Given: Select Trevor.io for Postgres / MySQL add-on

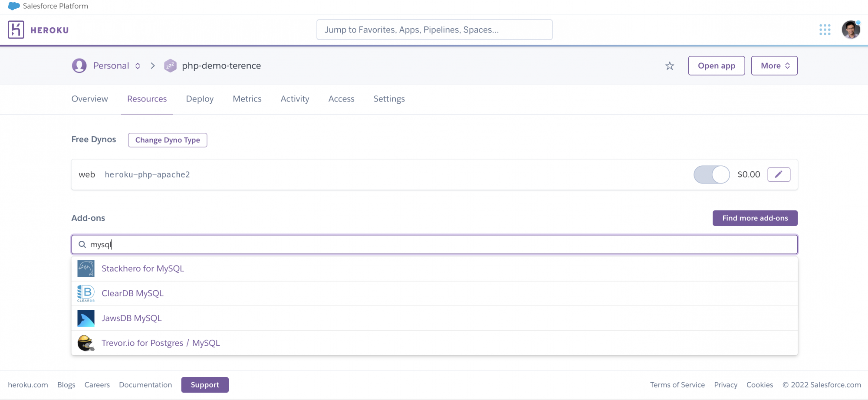Looking at the screenshot, I should coord(434,343).
